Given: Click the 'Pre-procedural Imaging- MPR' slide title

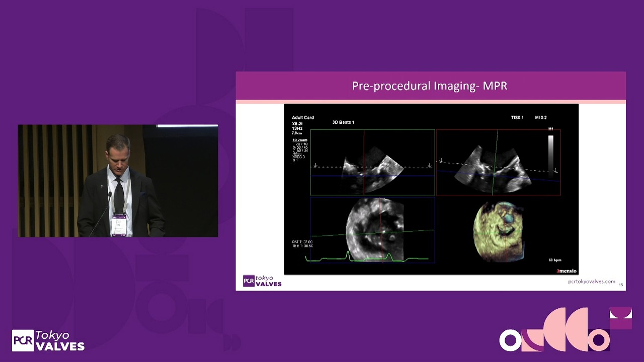Looking at the screenshot, I should coord(430,86).
